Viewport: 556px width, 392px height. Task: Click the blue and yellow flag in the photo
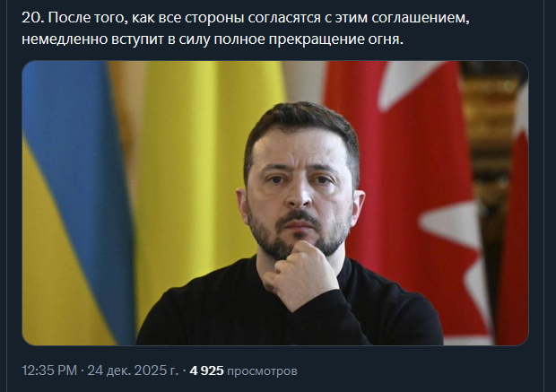coord(76,202)
